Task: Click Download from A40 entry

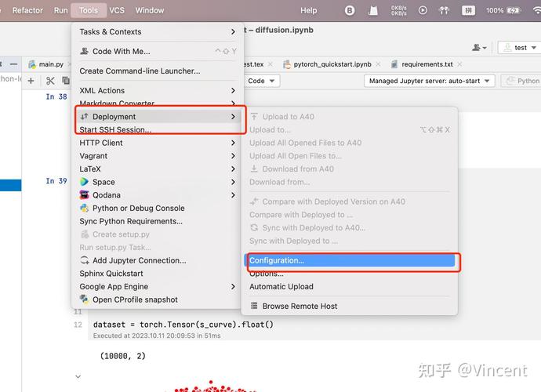Action: coord(350,169)
